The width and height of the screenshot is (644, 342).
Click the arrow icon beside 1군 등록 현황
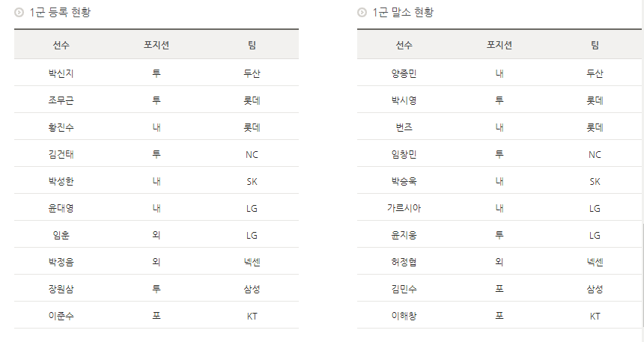tap(19, 13)
